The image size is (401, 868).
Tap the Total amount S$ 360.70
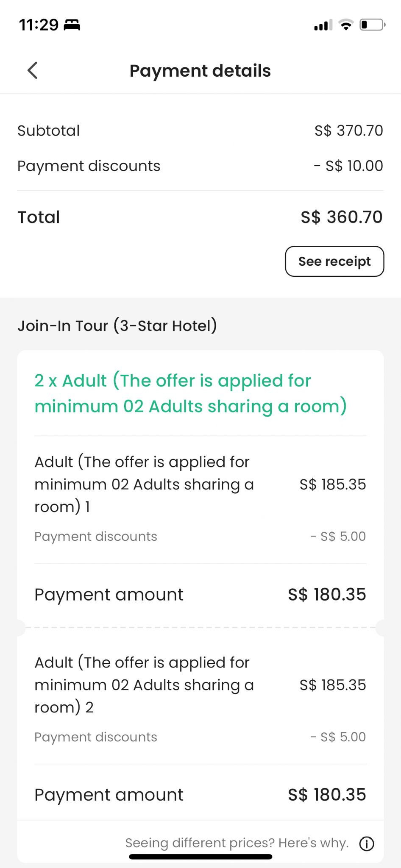(341, 217)
